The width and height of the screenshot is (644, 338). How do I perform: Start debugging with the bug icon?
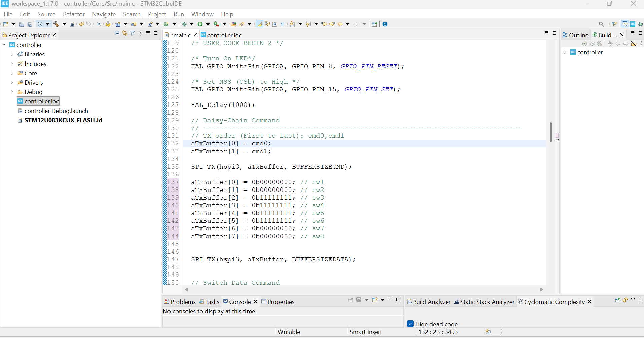click(184, 24)
